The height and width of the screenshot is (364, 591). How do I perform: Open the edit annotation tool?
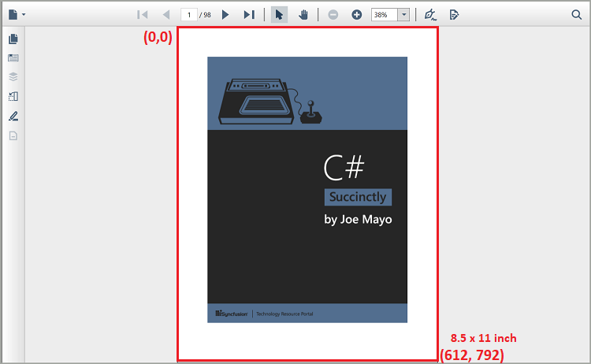click(x=454, y=14)
